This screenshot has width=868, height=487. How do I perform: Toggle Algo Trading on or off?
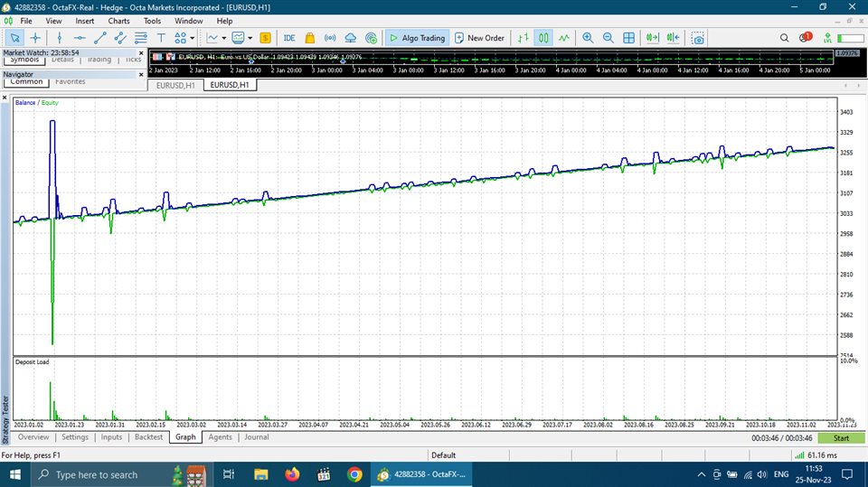(x=418, y=38)
